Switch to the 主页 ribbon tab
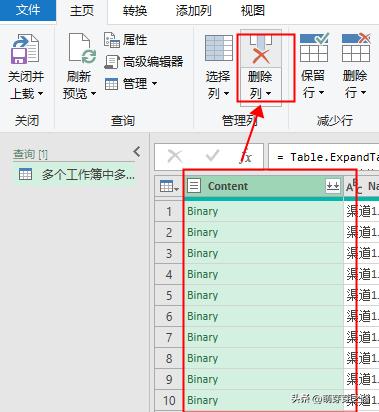The height and width of the screenshot is (412, 379). tap(82, 11)
